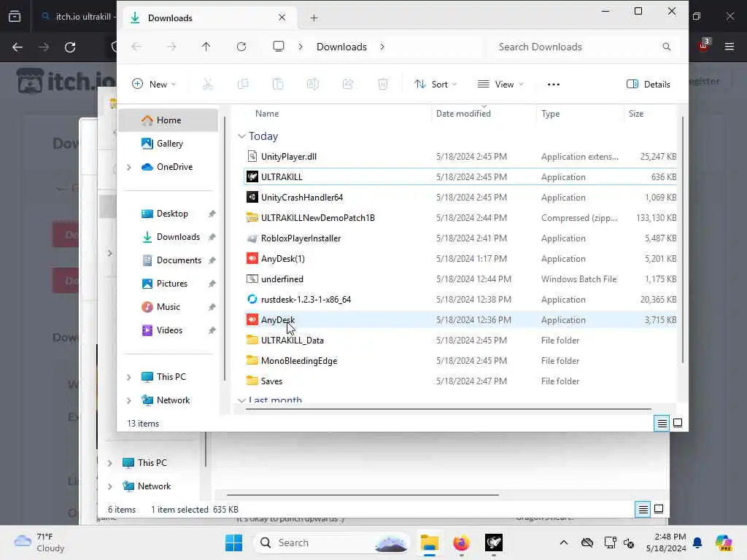Sort by the Date modified column header
The image size is (747, 560).
463,113
